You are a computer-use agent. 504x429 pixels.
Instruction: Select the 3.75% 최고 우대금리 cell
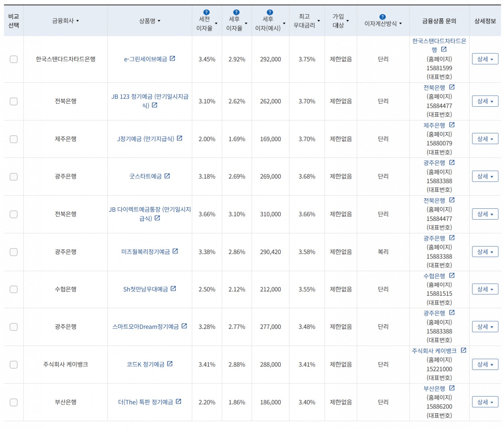[x=307, y=59]
